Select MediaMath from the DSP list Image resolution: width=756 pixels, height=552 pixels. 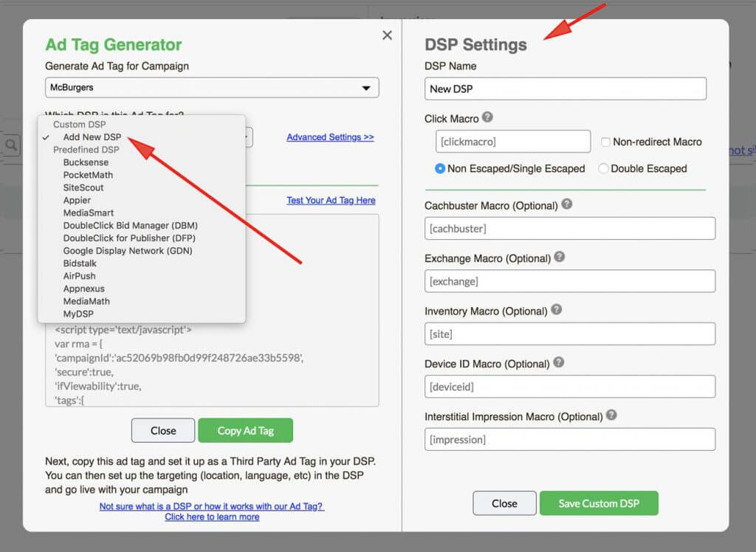[86, 301]
